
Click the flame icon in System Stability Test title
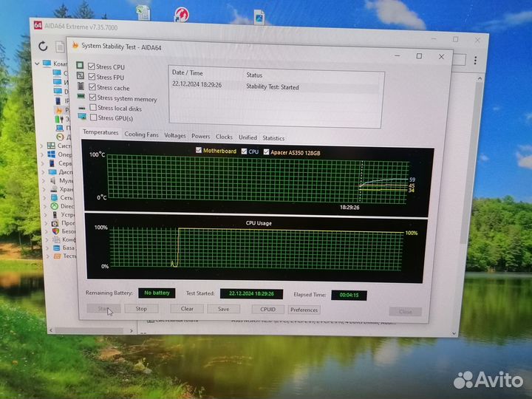[x=75, y=46]
